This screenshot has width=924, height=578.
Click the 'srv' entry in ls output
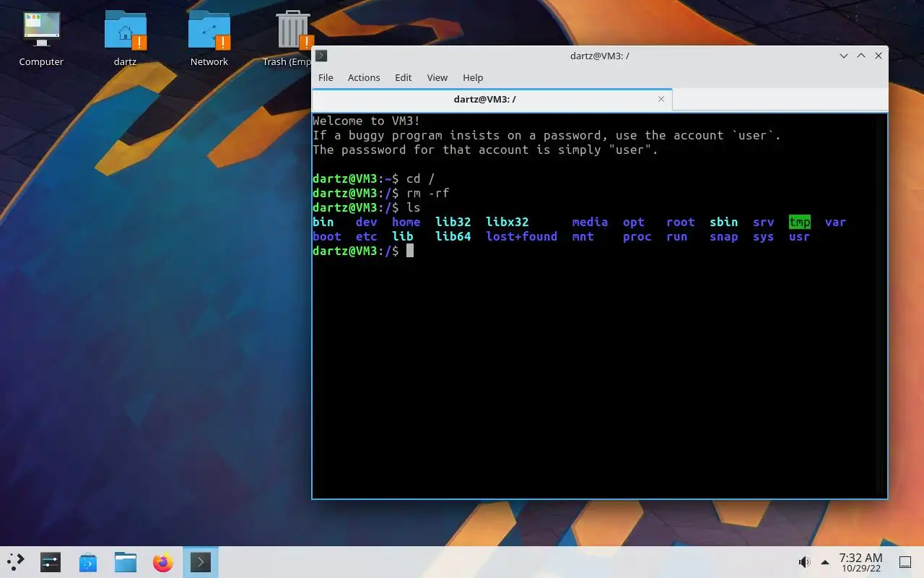764,223
